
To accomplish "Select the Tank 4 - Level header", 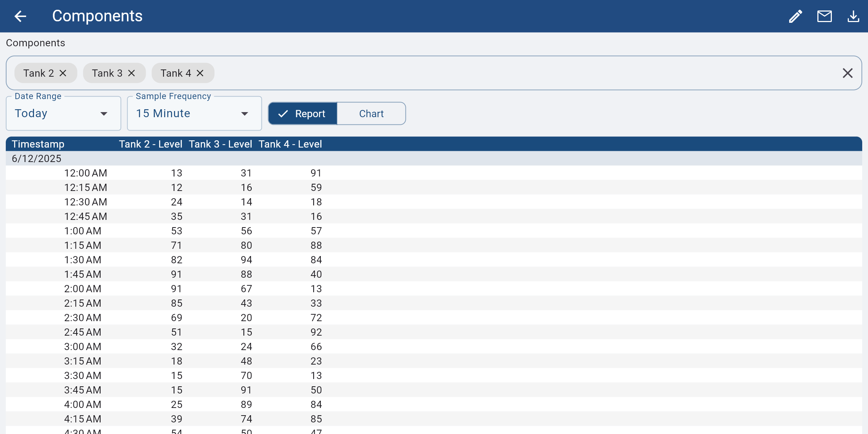I will [x=290, y=144].
